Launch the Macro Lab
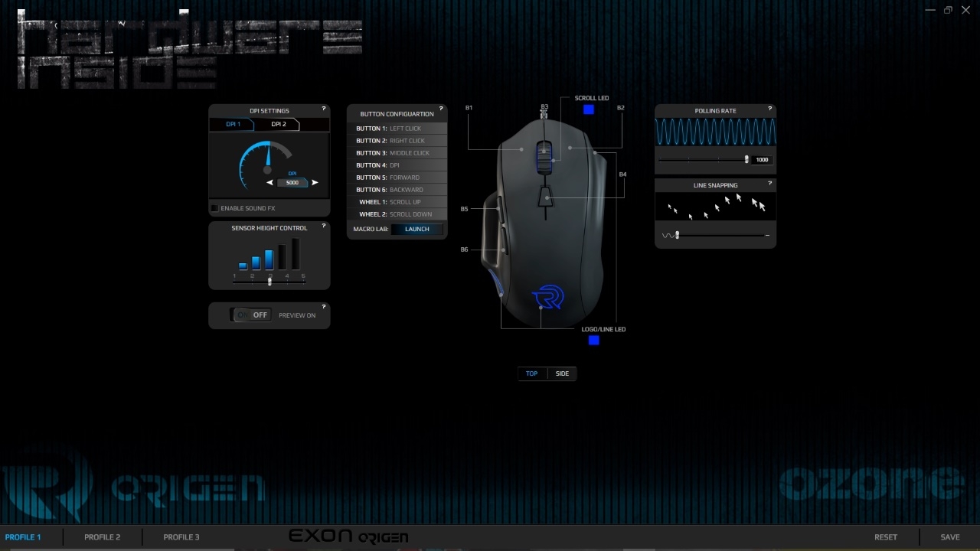The width and height of the screenshot is (980, 551). click(417, 229)
